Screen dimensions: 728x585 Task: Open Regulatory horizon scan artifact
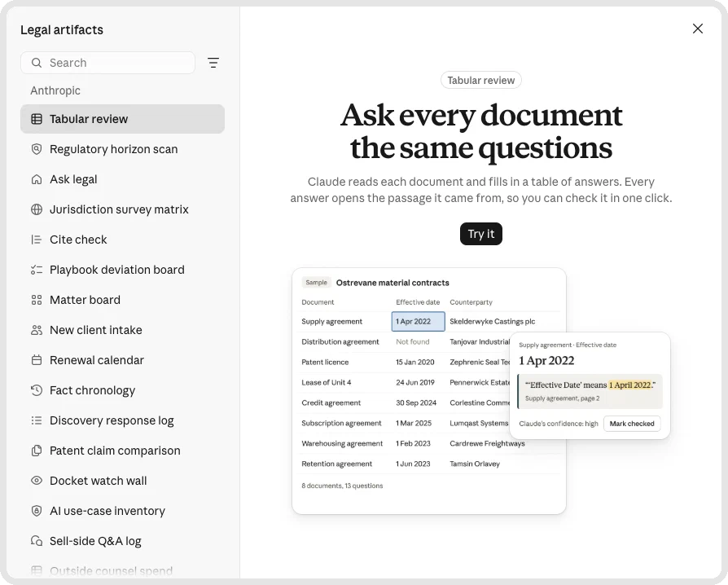[123, 149]
